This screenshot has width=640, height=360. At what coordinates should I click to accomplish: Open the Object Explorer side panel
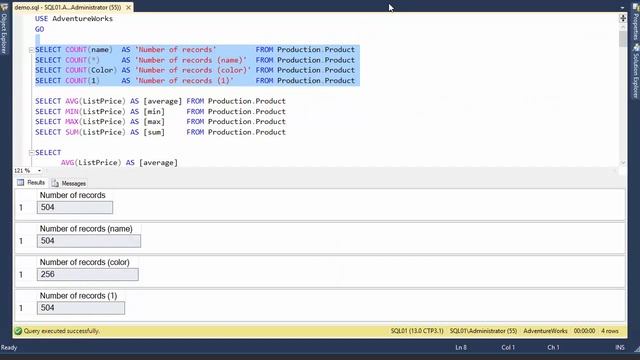tap(4, 33)
